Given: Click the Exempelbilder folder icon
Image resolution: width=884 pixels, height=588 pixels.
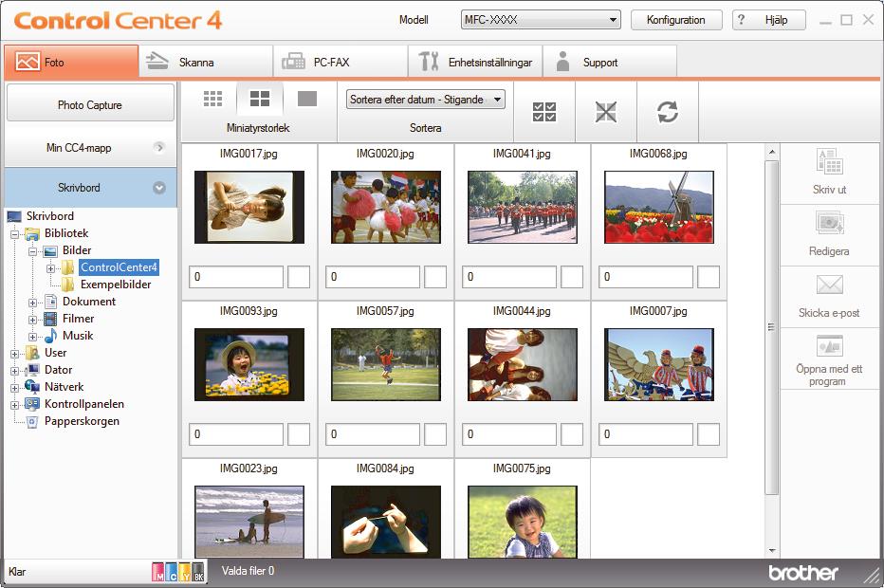Looking at the screenshot, I should pyautogui.click(x=68, y=285).
